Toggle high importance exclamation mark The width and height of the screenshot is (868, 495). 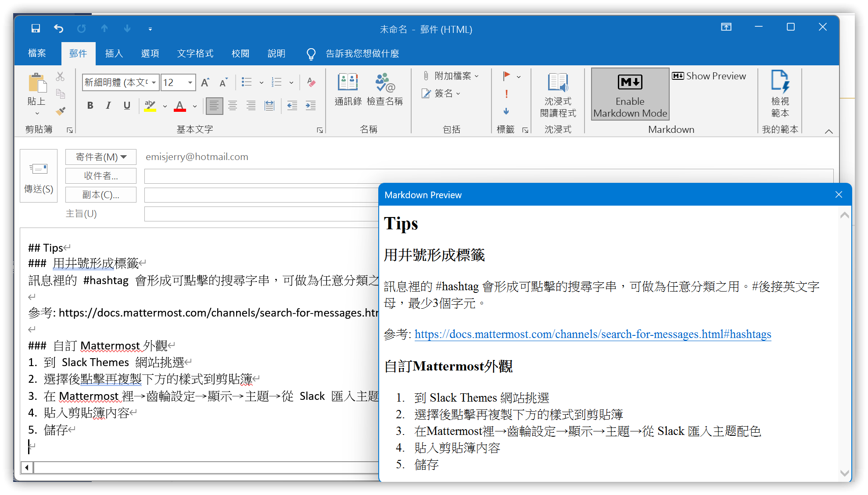coord(506,94)
